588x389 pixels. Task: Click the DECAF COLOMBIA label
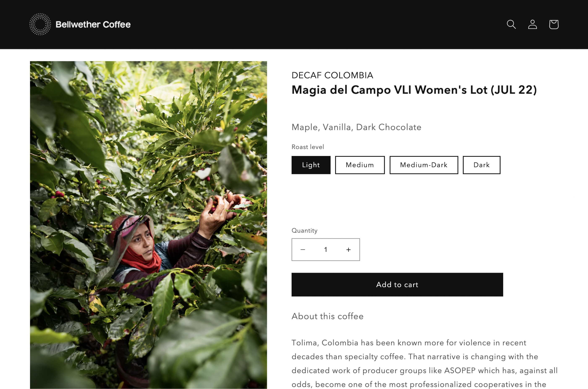pos(332,75)
